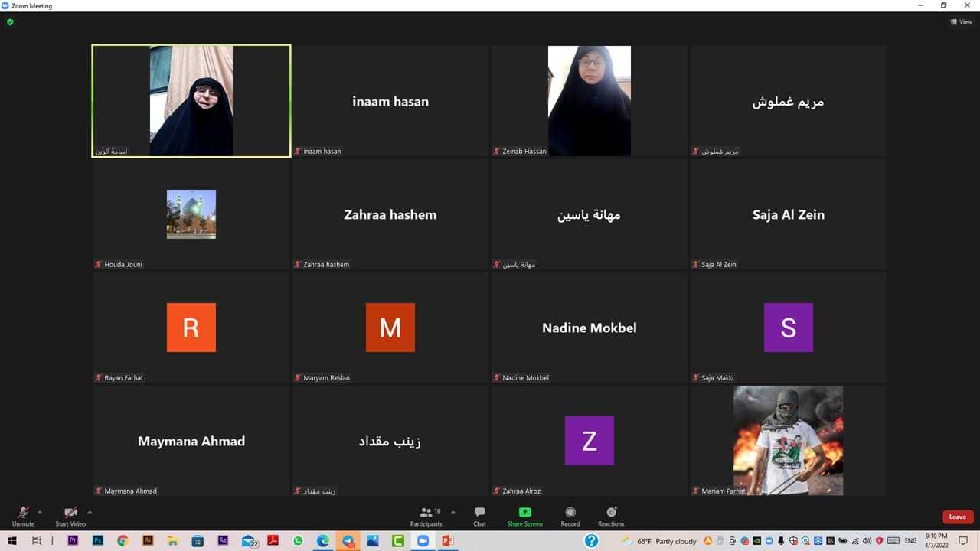Click the green encryption shield icon

10,22
